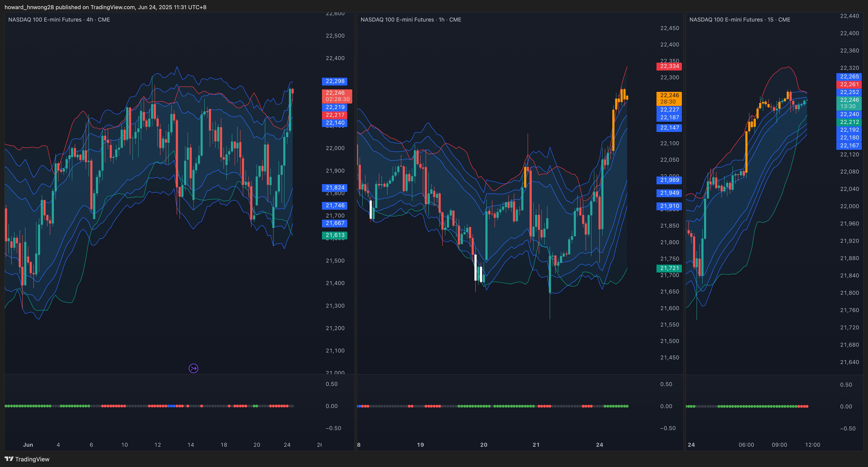The width and height of the screenshot is (868, 467).
Task: Click the TradingView logo at bottom left
Action: (27, 459)
